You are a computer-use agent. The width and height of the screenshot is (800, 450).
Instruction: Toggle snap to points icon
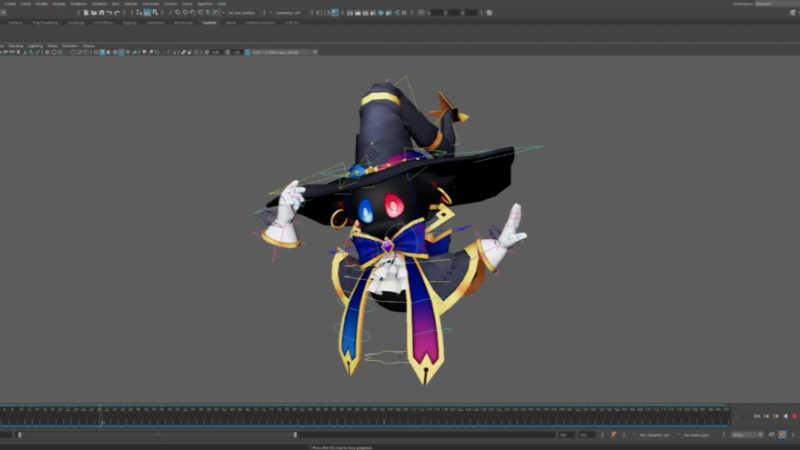(193, 13)
